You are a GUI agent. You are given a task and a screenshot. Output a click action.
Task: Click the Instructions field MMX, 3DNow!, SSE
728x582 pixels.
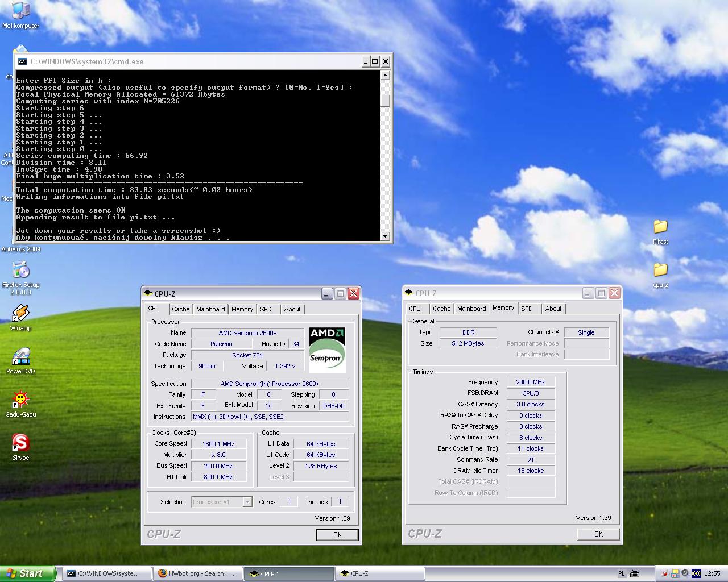pyautogui.click(x=270, y=417)
